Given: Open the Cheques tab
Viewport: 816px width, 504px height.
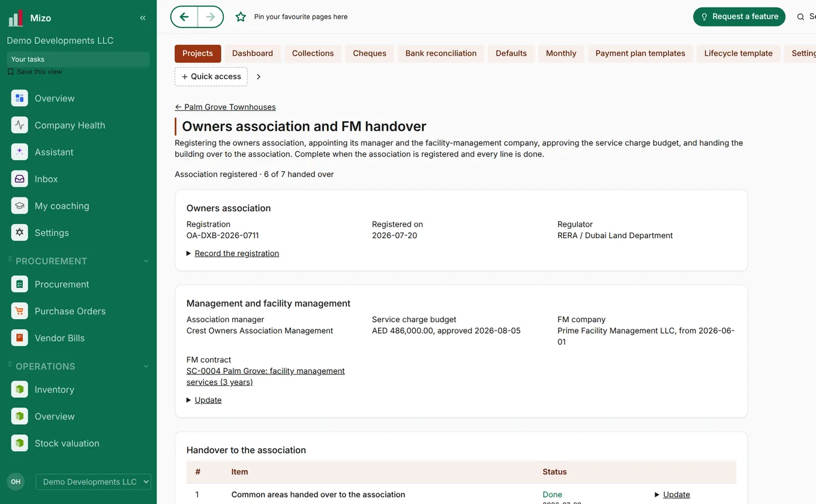Looking at the screenshot, I should click(370, 53).
